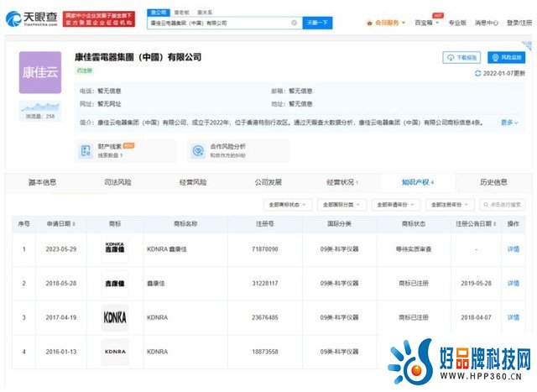This screenshot has width=537, height=392.
Task: Click the search magnifier in table filter
Action: point(486,205)
